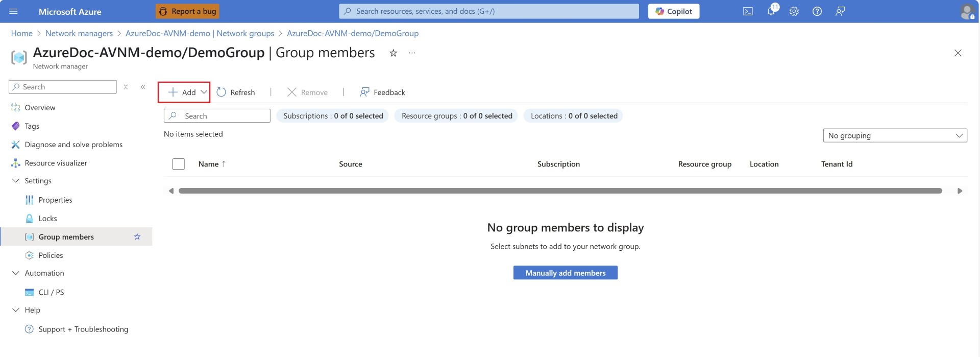Click the Remove toolbar button

coord(307,92)
